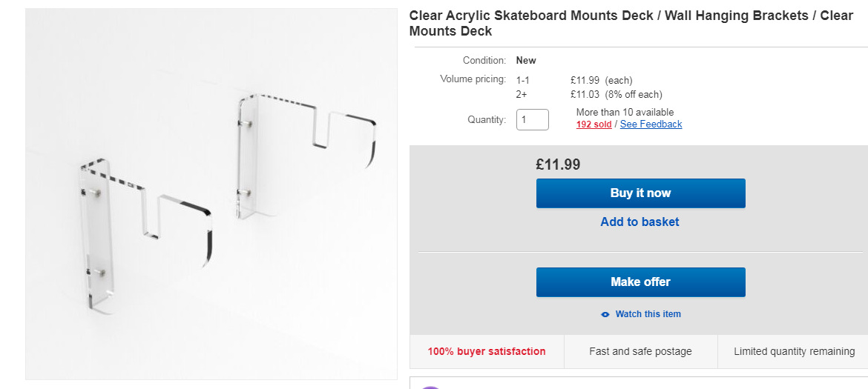868x389 pixels.
Task: Click the eye icon beside Watch this item
Action: click(x=605, y=314)
